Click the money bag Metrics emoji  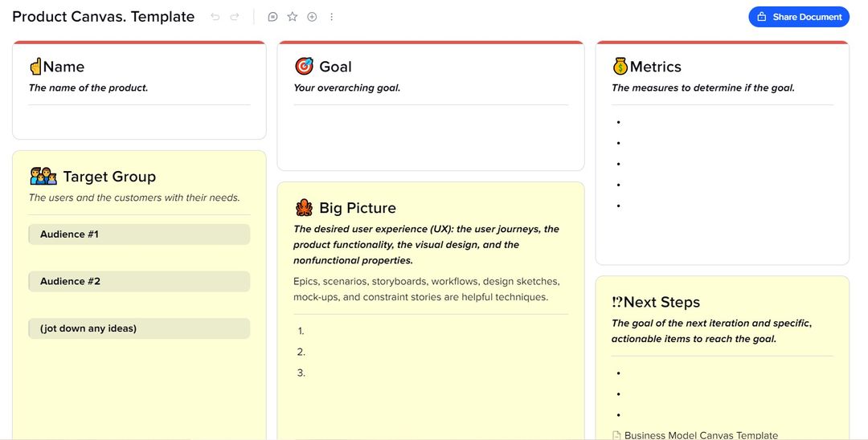[x=620, y=67]
